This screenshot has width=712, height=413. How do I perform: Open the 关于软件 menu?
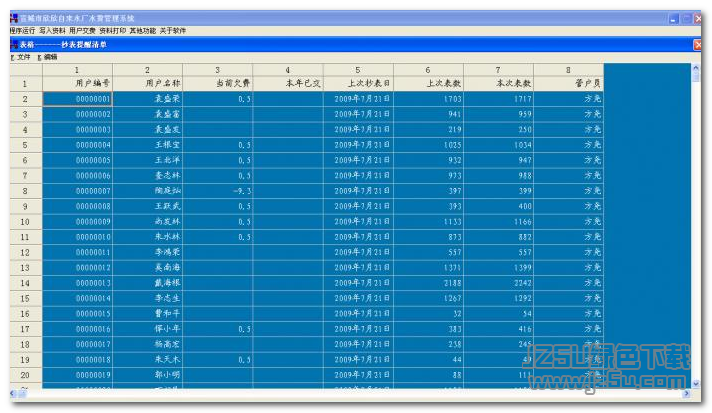click(173, 31)
